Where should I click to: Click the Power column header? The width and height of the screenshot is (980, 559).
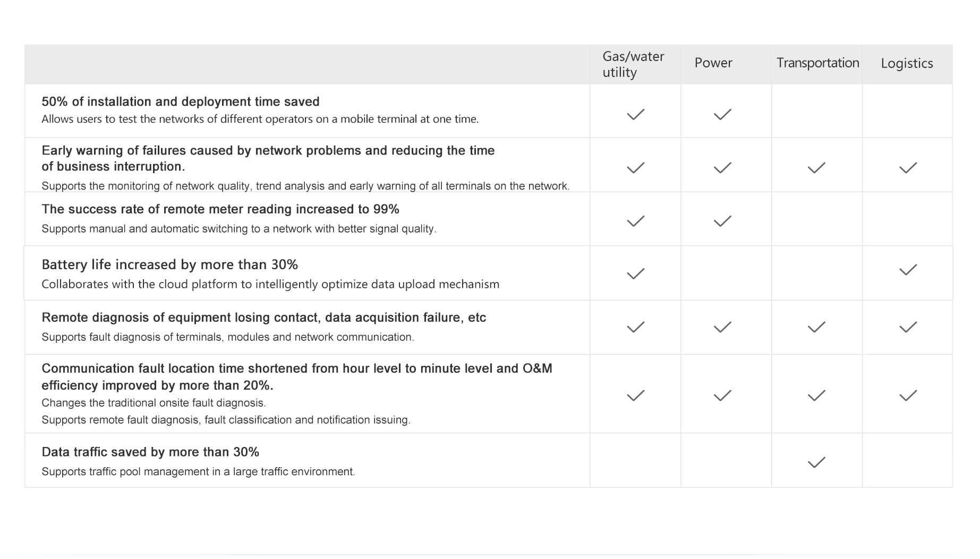click(713, 63)
